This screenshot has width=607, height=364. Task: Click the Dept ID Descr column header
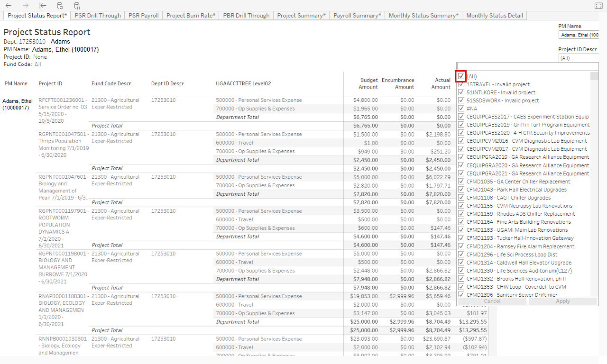tap(167, 84)
